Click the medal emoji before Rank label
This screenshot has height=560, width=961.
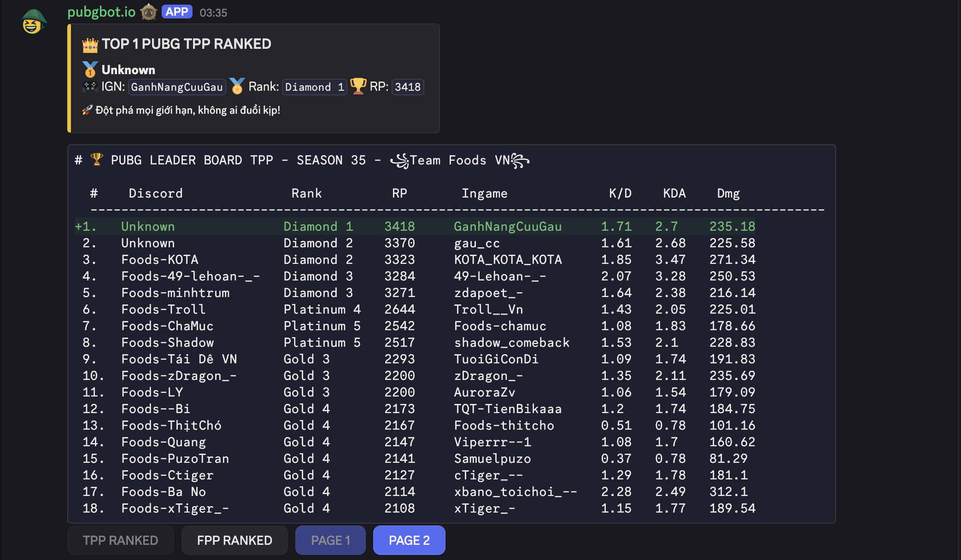click(x=237, y=87)
